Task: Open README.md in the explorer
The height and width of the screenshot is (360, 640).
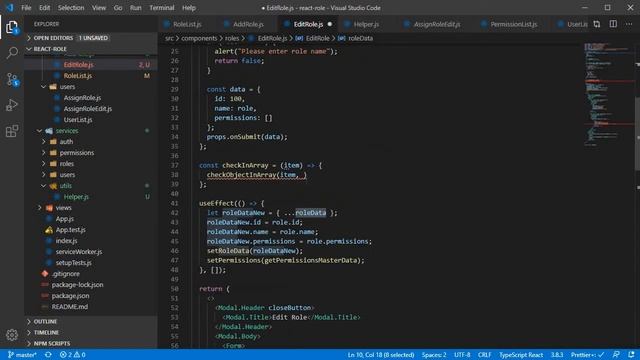Action: [x=69, y=307]
